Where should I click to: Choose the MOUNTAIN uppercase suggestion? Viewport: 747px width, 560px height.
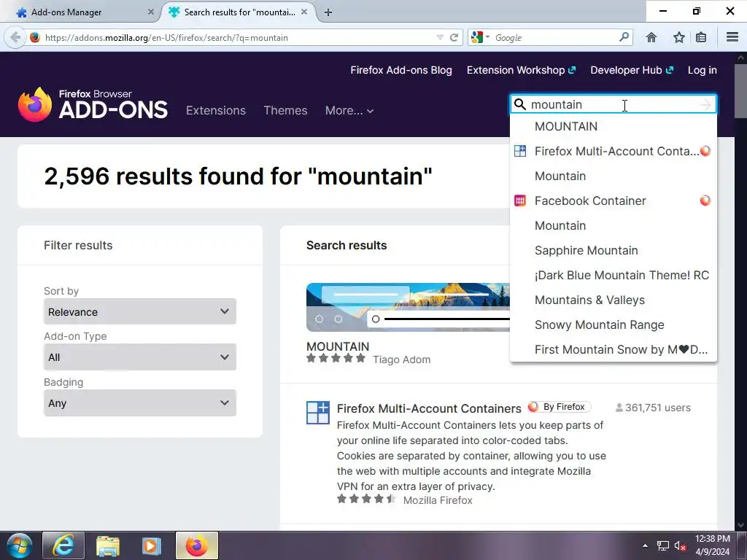[x=613, y=126]
